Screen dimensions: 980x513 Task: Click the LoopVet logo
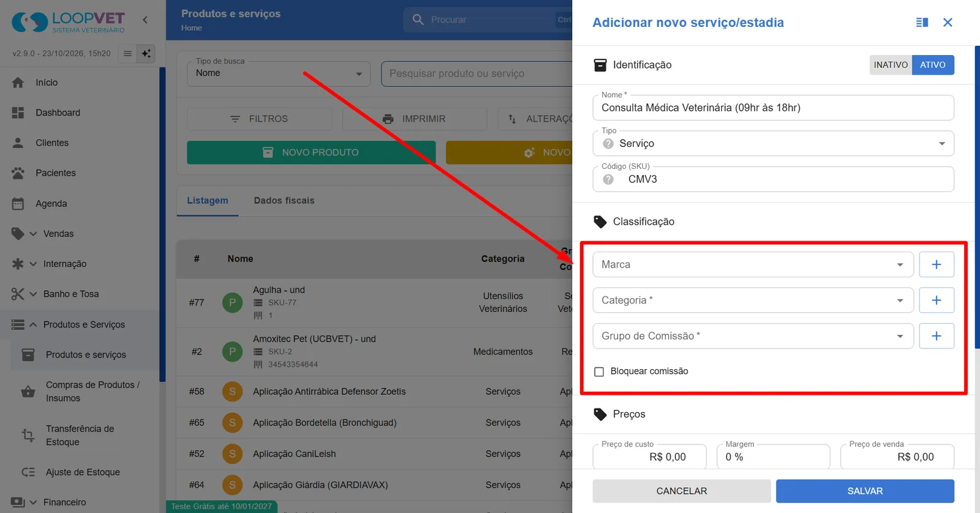point(68,22)
